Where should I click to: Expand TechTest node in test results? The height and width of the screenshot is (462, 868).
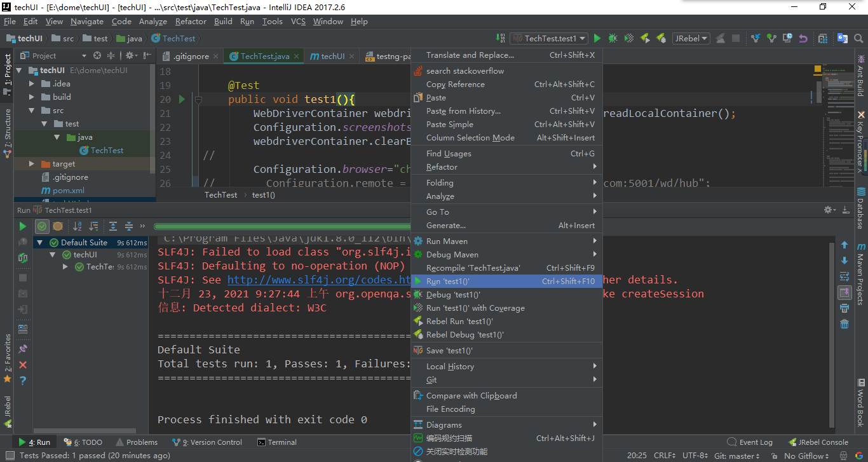point(65,266)
